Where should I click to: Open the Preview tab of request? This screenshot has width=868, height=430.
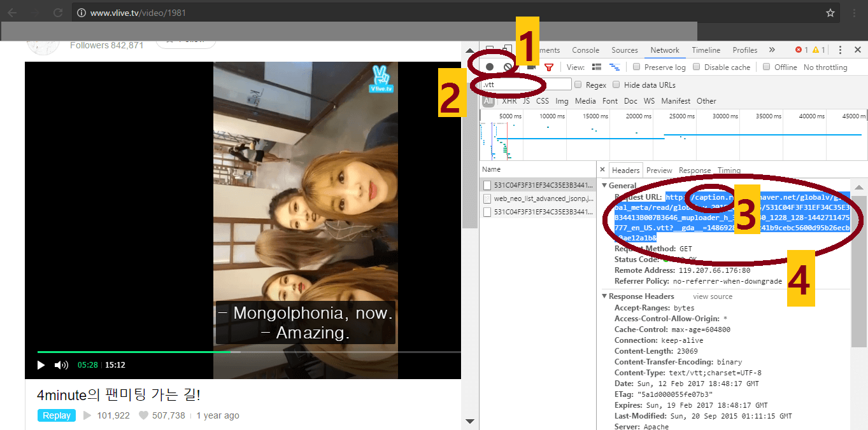pos(659,170)
